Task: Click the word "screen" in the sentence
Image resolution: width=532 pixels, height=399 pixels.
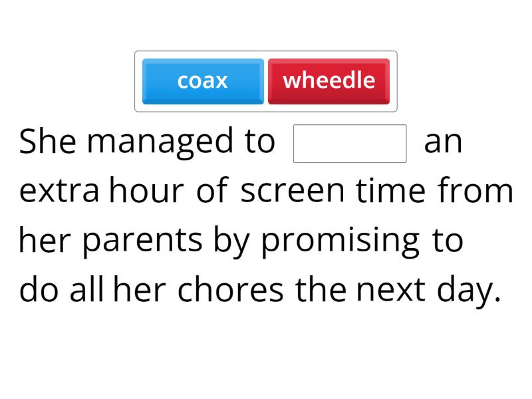Action: [x=293, y=191]
